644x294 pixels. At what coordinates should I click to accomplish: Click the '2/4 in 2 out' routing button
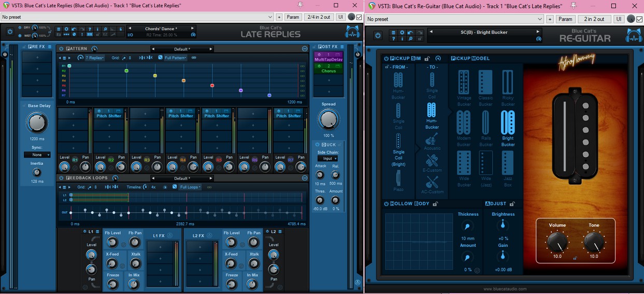pos(319,17)
